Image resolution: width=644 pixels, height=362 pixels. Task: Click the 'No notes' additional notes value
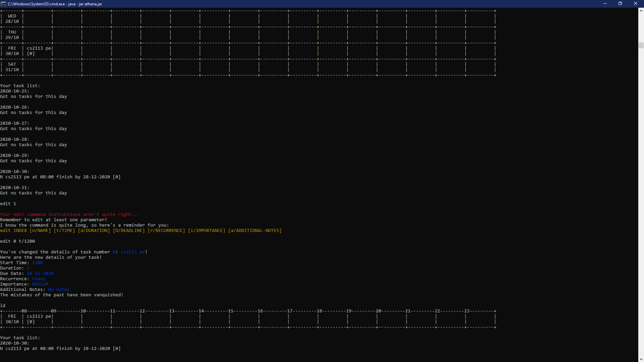(59, 290)
